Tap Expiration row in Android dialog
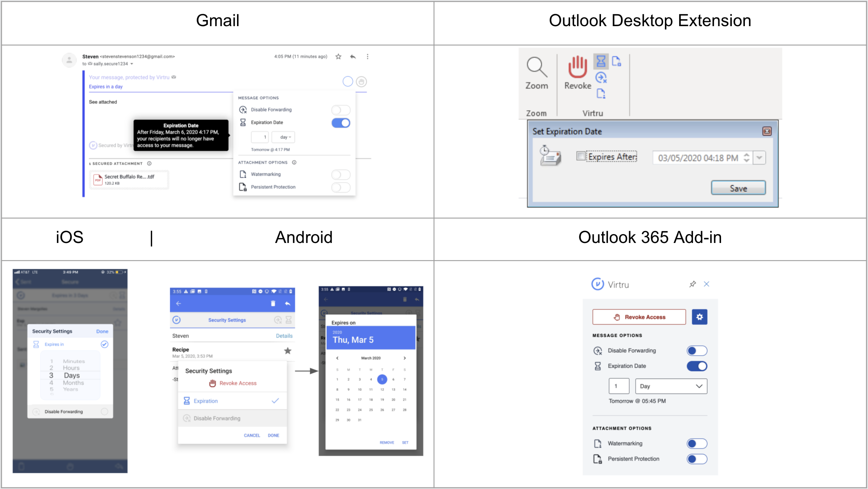 coord(232,401)
